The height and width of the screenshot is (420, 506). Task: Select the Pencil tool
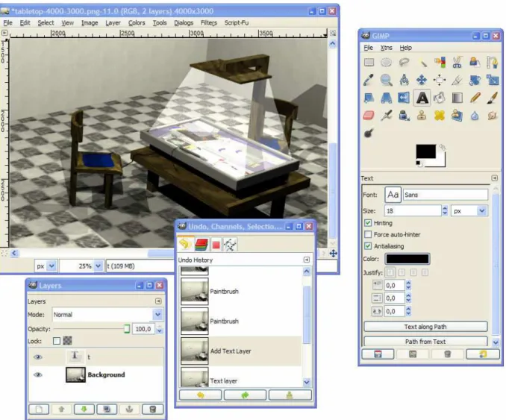pos(475,98)
